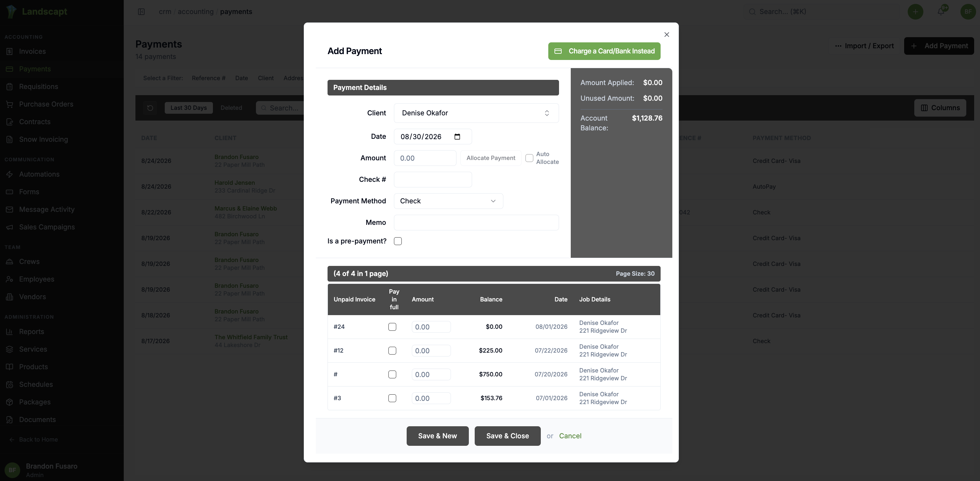Click the Employees sidebar icon
The image size is (980, 481).
(x=10, y=279)
